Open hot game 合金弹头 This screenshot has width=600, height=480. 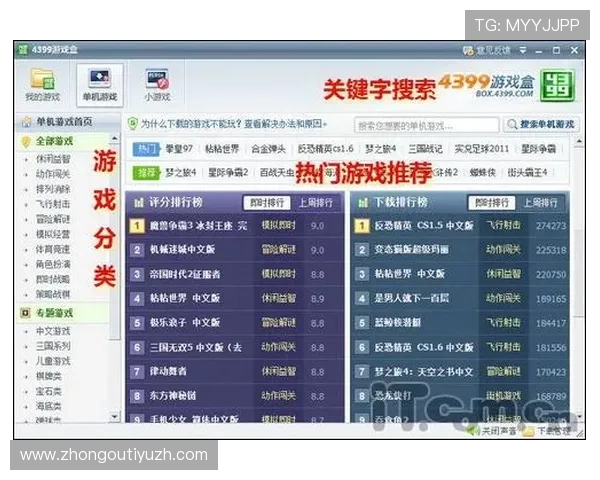coord(268,149)
